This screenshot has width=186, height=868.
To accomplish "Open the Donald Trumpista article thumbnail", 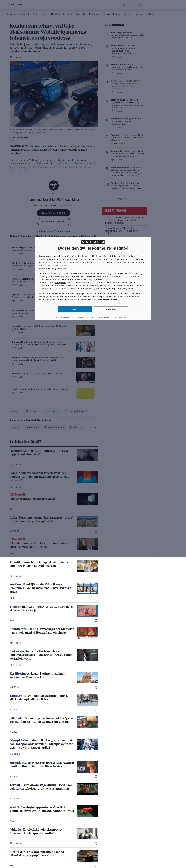I will 87,544.
